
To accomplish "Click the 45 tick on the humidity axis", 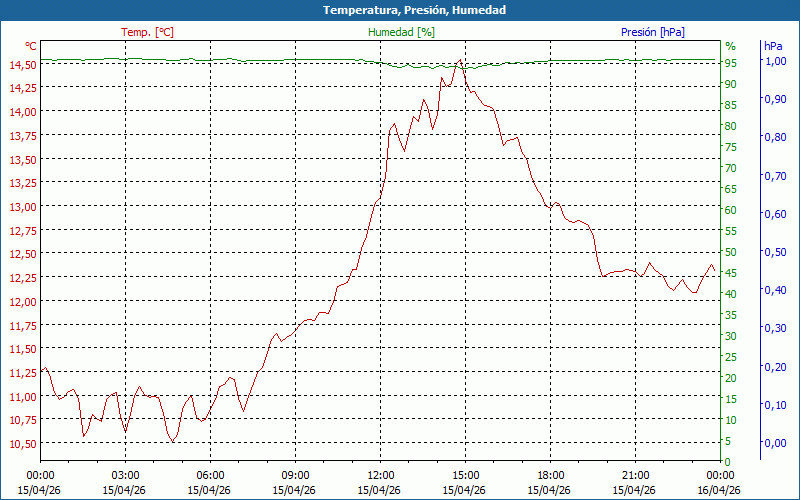I will tap(731, 273).
